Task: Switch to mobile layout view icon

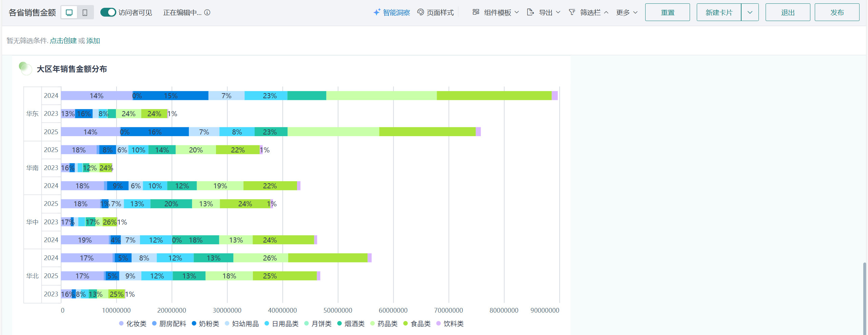Action: 85,13
